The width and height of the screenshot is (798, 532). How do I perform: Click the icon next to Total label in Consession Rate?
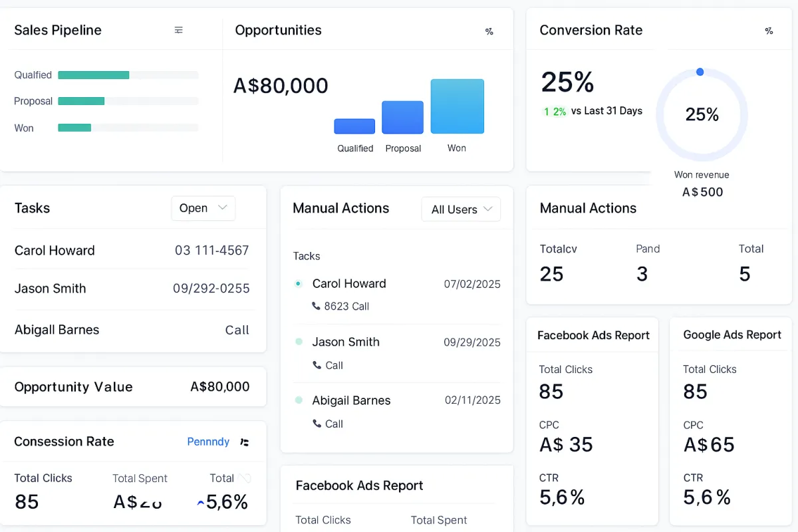[x=245, y=478]
